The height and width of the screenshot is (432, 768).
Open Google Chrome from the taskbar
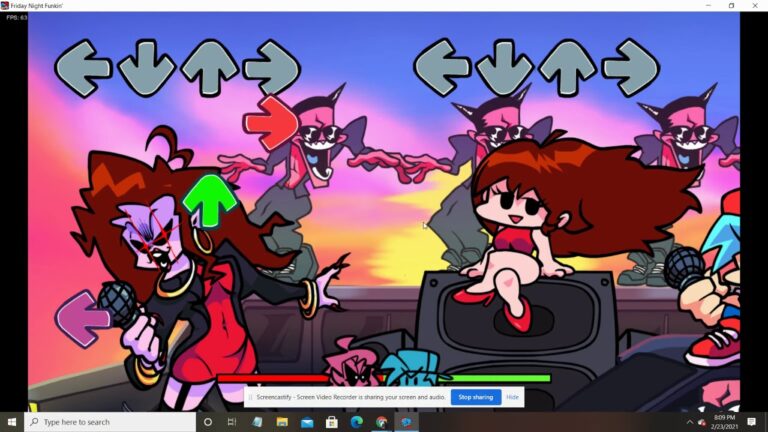[x=382, y=422]
